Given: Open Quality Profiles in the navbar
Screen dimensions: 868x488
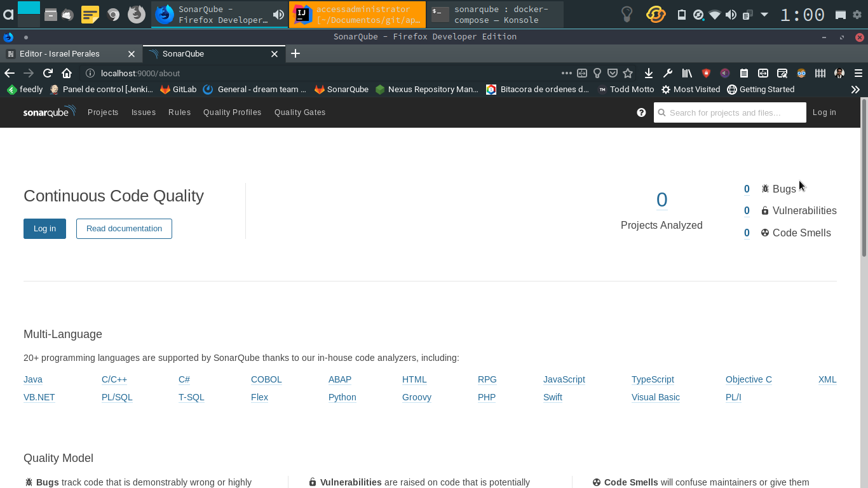Looking at the screenshot, I should pyautogui.click(x=232, y=112).
